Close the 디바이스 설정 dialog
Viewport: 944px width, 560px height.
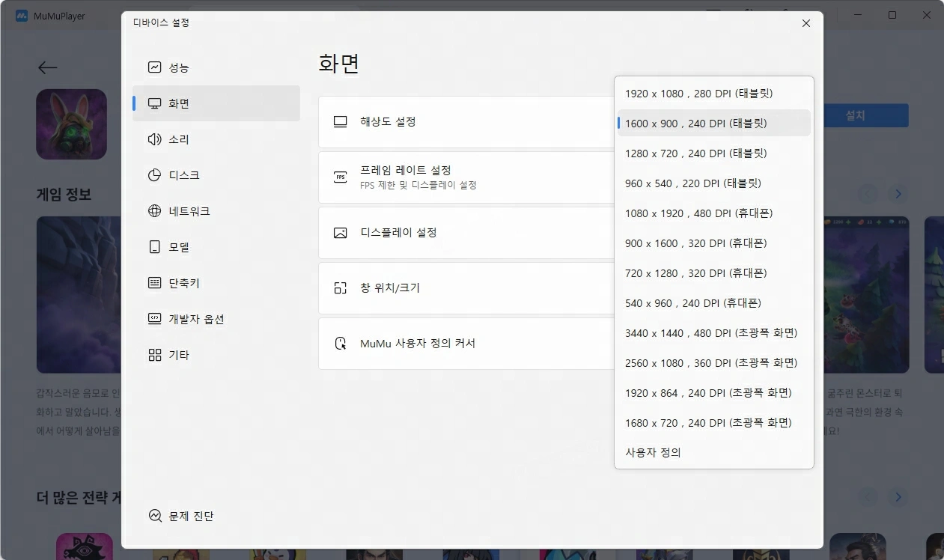tap(806, 23)
